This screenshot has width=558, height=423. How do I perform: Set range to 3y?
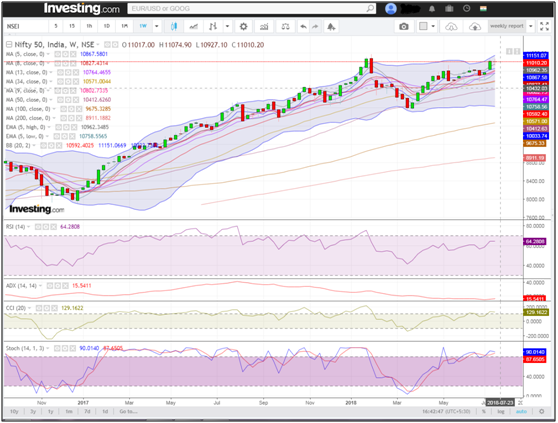click(x=33, y=412)
